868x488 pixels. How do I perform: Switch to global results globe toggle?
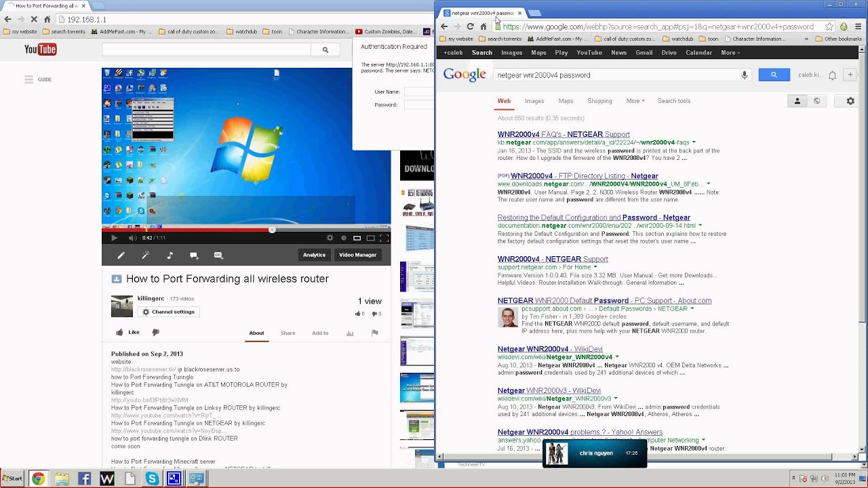(x=816, y=101)
